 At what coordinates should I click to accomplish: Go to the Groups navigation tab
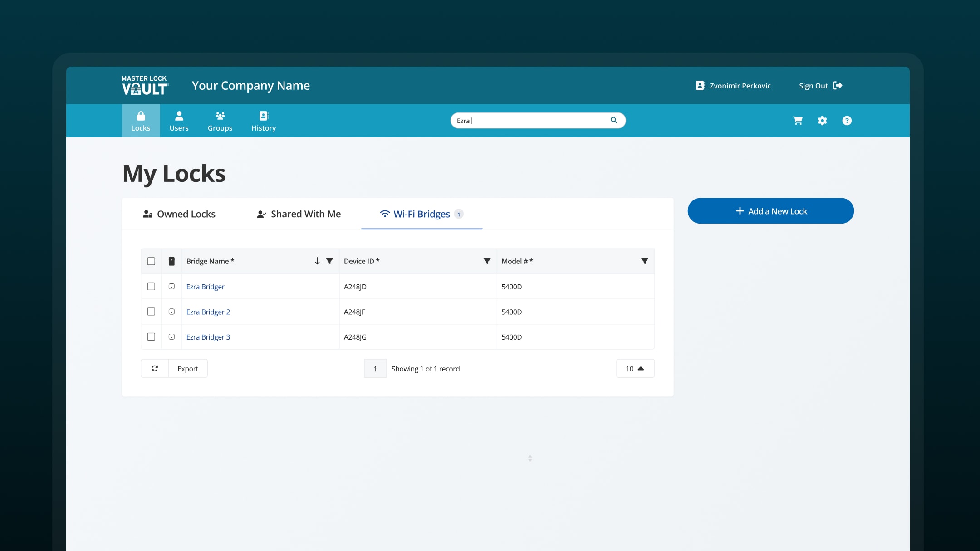220,121
